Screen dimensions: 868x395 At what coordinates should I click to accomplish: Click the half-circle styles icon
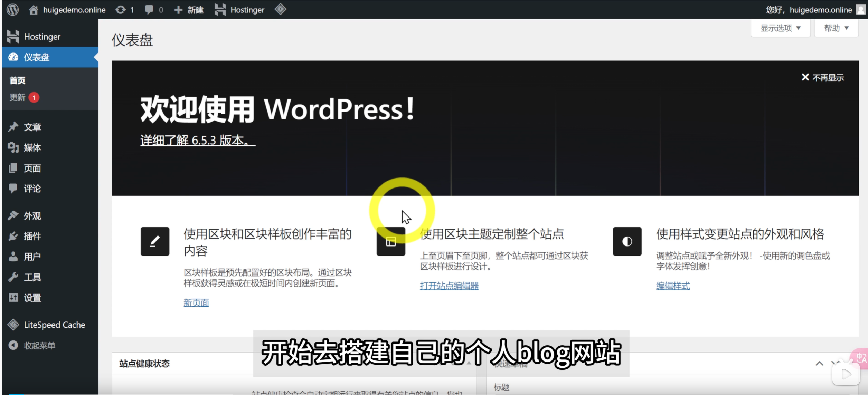point(627,241)
